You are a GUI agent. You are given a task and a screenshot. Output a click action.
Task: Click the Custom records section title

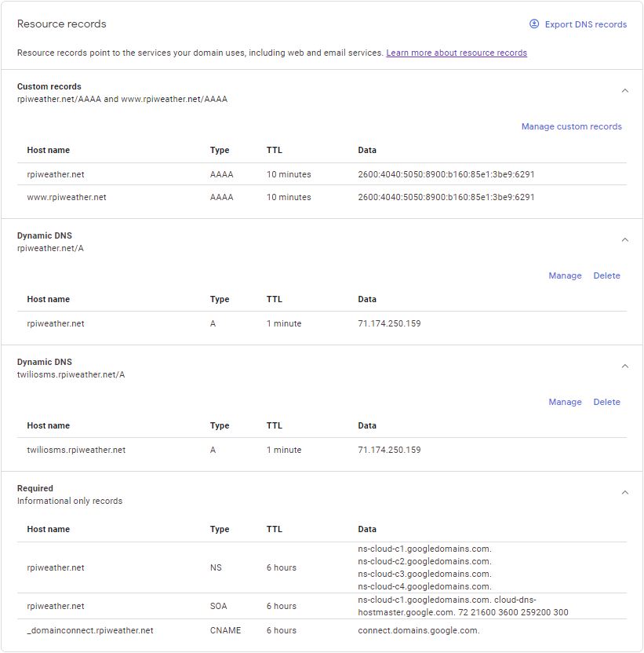(49, 86)
